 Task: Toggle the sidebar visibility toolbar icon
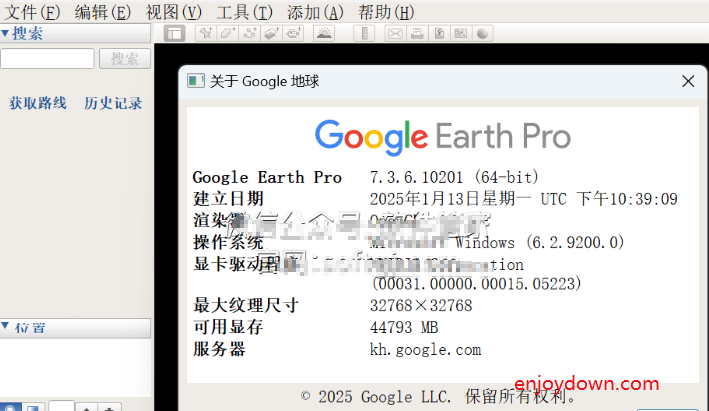(175, 33)
